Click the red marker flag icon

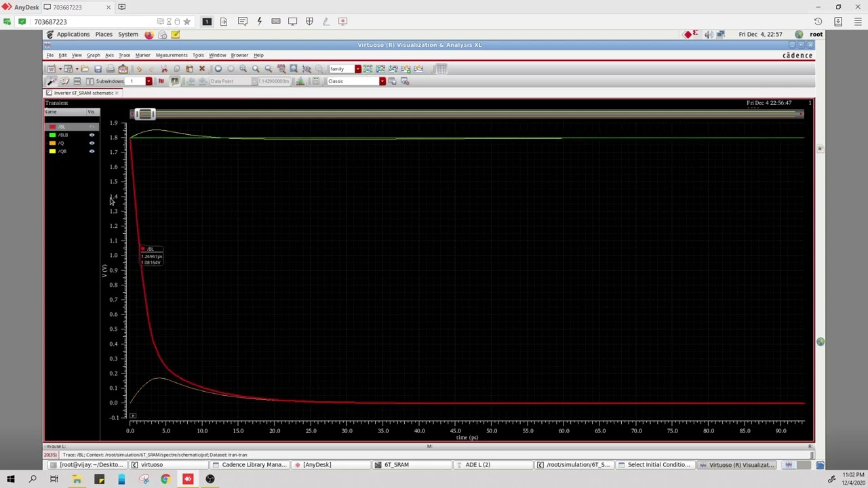pyautogui.click(x=161, y=81)
